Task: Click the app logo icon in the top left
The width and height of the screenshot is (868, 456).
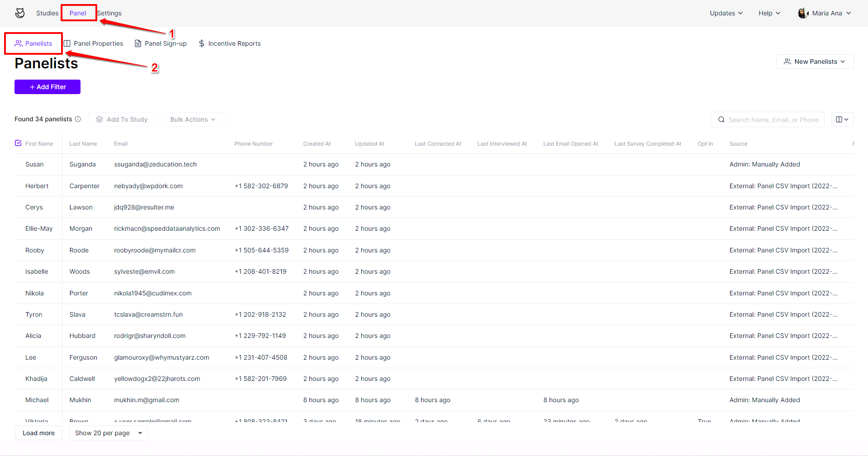Action: [x=20, y=13]
